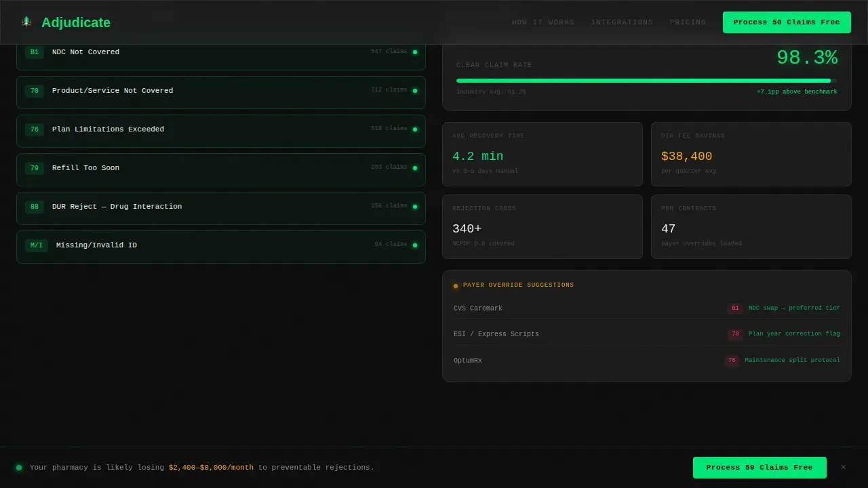Click the Adjudicate logo icon

click(26, 22)
